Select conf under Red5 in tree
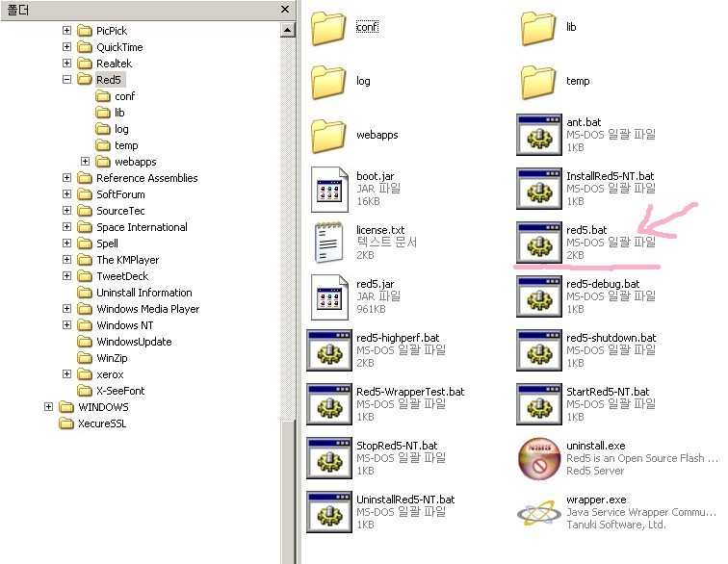 124,96
